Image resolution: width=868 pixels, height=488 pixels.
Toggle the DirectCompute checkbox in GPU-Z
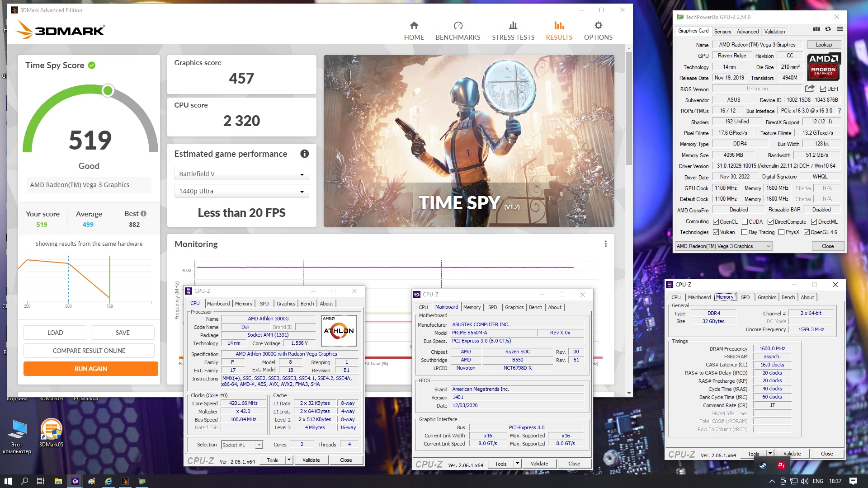click(770, 222)
